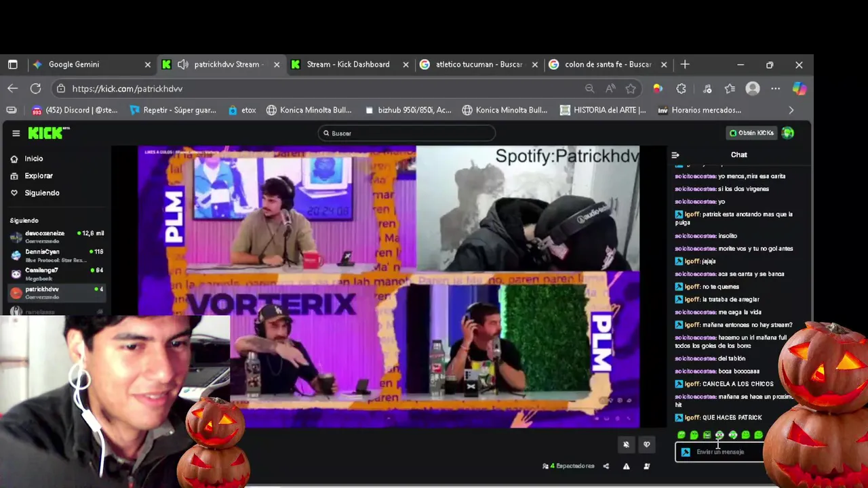This screenshot has width=868, height=488.
Task: Select the first green emote above chat input
Action: (682, 435)
